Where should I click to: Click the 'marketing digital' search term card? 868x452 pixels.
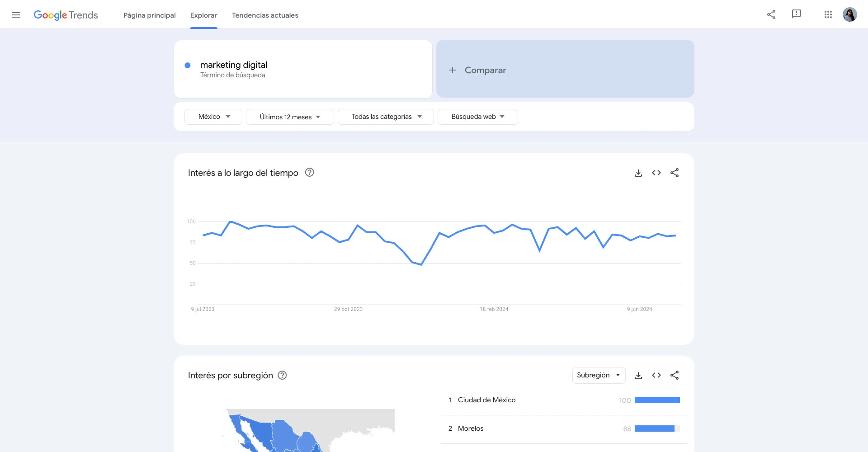tap(303, 69)
